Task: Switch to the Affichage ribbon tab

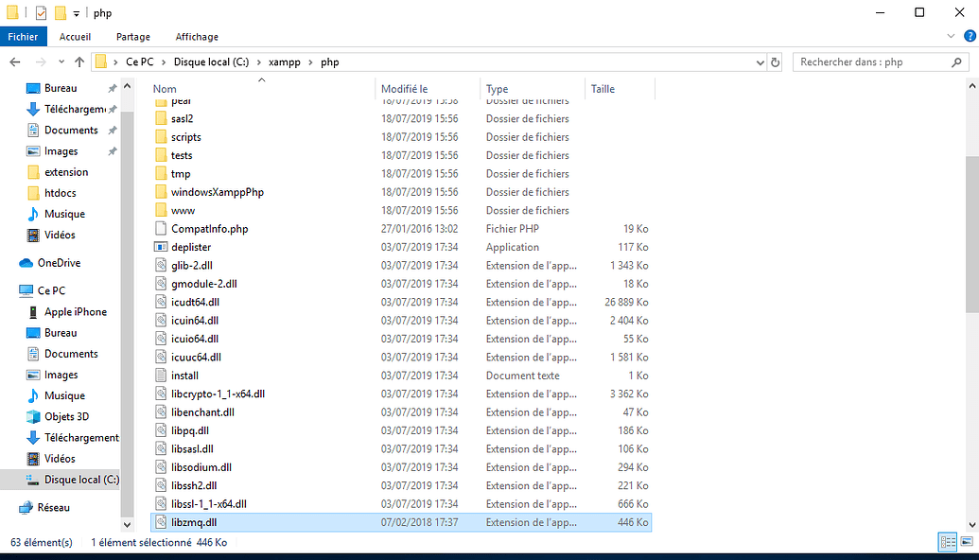Action: [x=197, y=37]
